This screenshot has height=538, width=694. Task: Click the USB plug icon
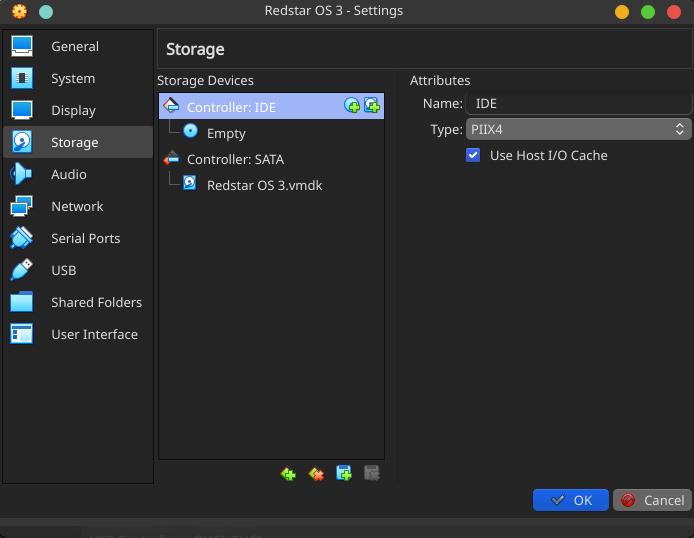coord(22,270)
